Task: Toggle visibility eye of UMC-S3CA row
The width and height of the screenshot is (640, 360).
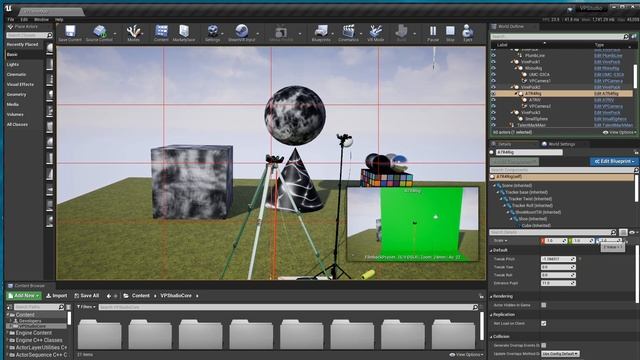Action: pyautogui.click(x=493, y=75)
